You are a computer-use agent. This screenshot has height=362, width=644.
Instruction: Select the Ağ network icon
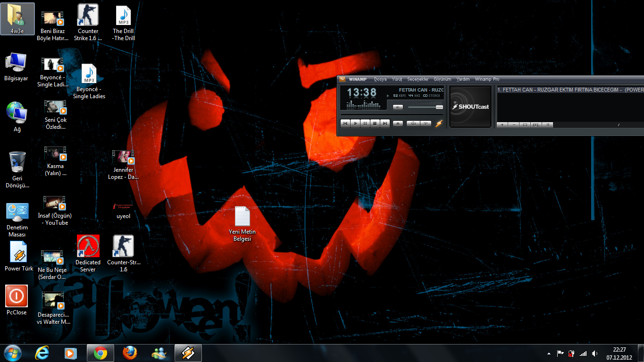17,117
